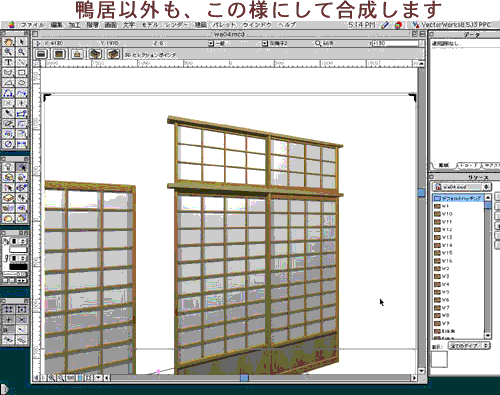
Task: Open the モデル menu
Action: tap(150, 25)
